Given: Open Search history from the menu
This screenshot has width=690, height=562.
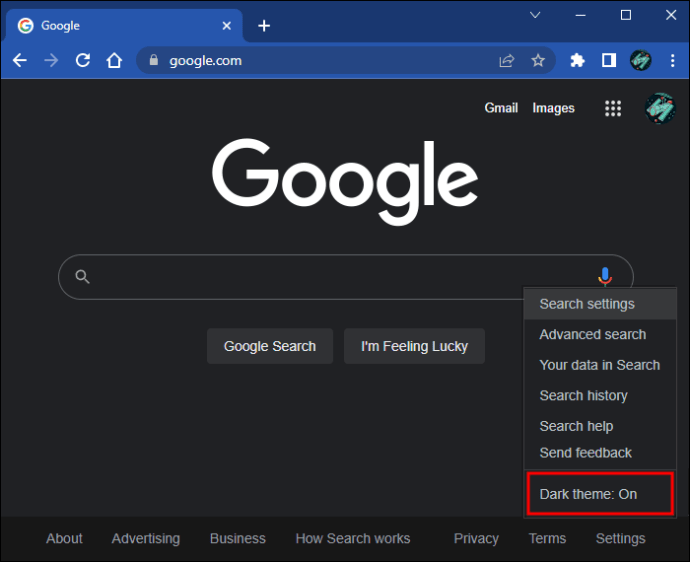Looking at the screenshot, I should pos(600,395).
